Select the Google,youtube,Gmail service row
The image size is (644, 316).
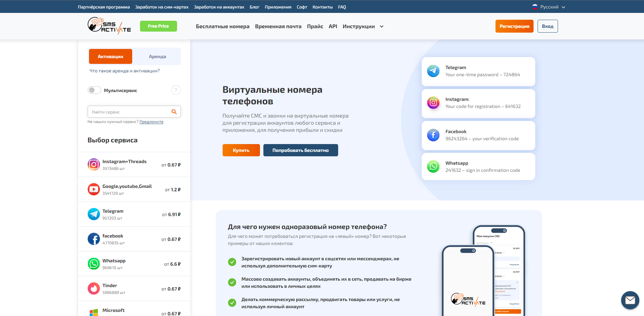point(134,190)
